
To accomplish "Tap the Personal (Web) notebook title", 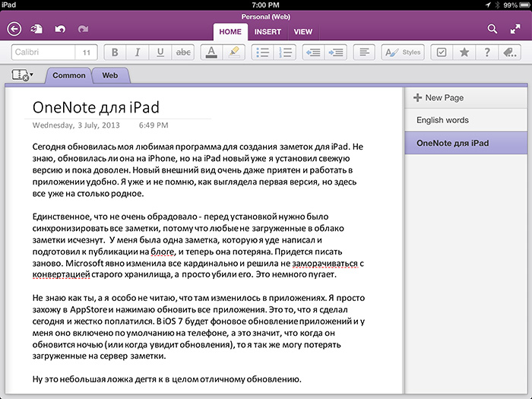I will (x=266, y=17).
